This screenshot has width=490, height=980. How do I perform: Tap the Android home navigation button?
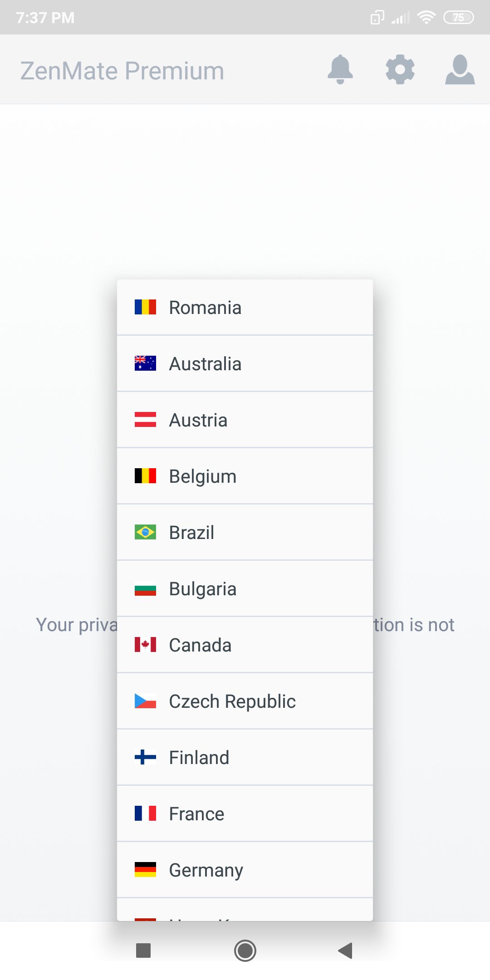point(245,951)
